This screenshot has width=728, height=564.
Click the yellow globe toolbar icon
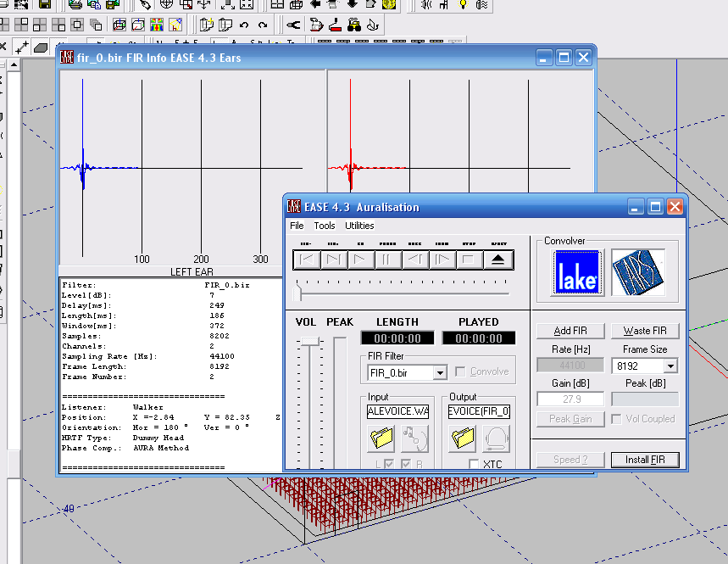click(x=389, y=4)
